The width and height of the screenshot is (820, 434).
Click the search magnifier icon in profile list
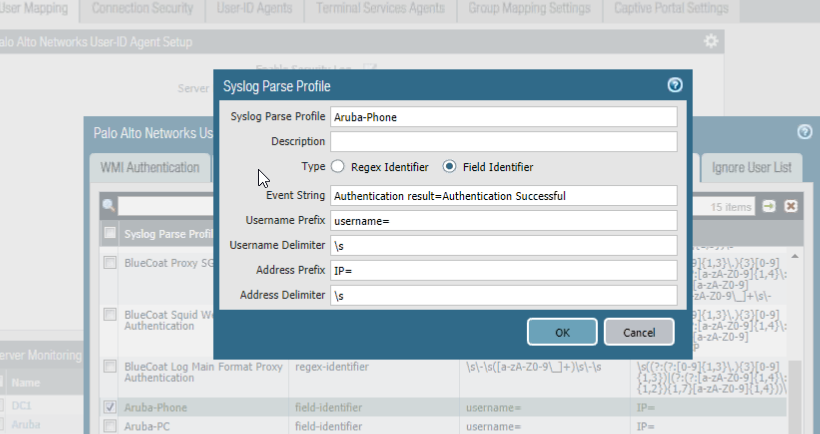pos(109,205)
